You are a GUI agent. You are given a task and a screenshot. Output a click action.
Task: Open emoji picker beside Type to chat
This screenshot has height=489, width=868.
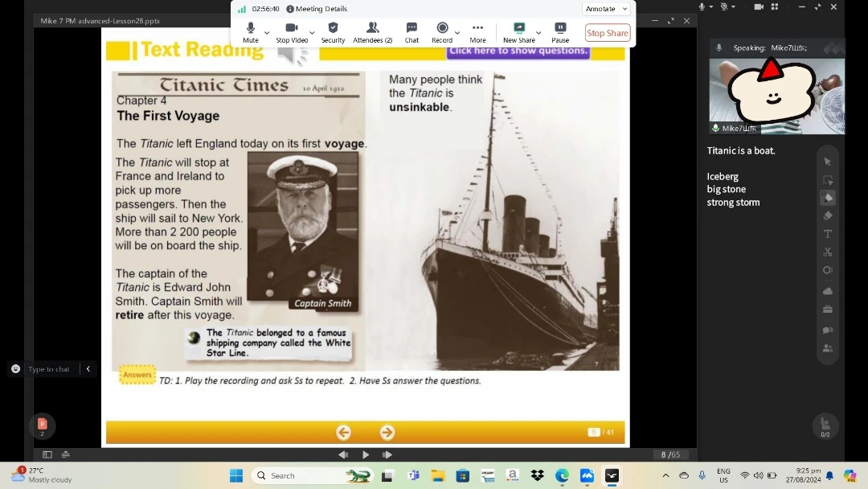[x=15, y=369]
